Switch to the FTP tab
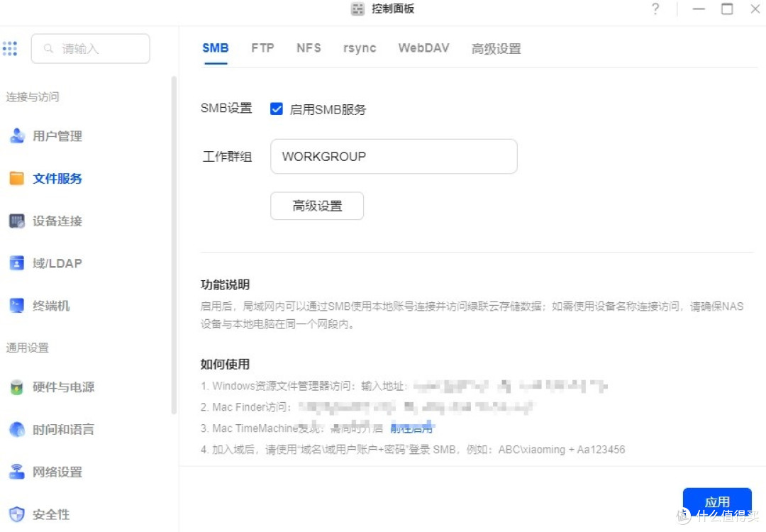Image resolution: width=766 pixels, height=532 pixels. 262,48
